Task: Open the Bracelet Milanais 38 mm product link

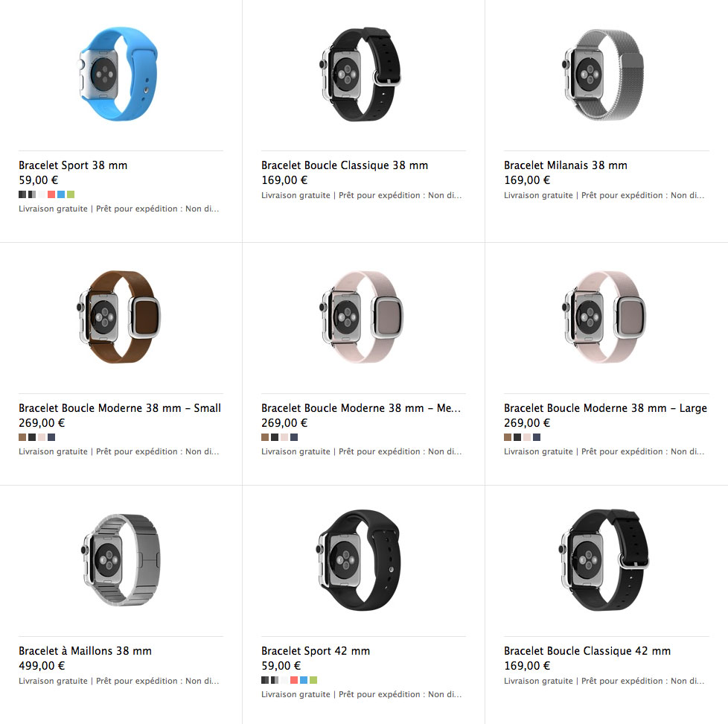Action: 566,165
